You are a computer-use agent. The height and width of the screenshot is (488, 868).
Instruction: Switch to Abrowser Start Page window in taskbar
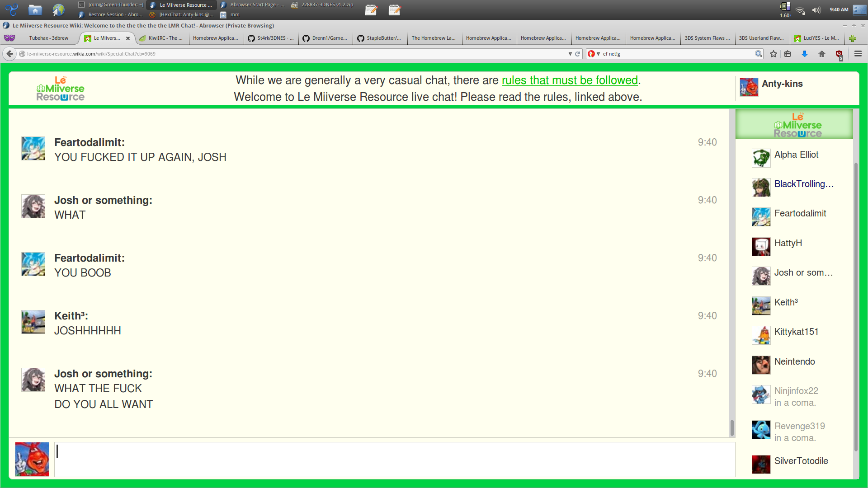(253, 5)
